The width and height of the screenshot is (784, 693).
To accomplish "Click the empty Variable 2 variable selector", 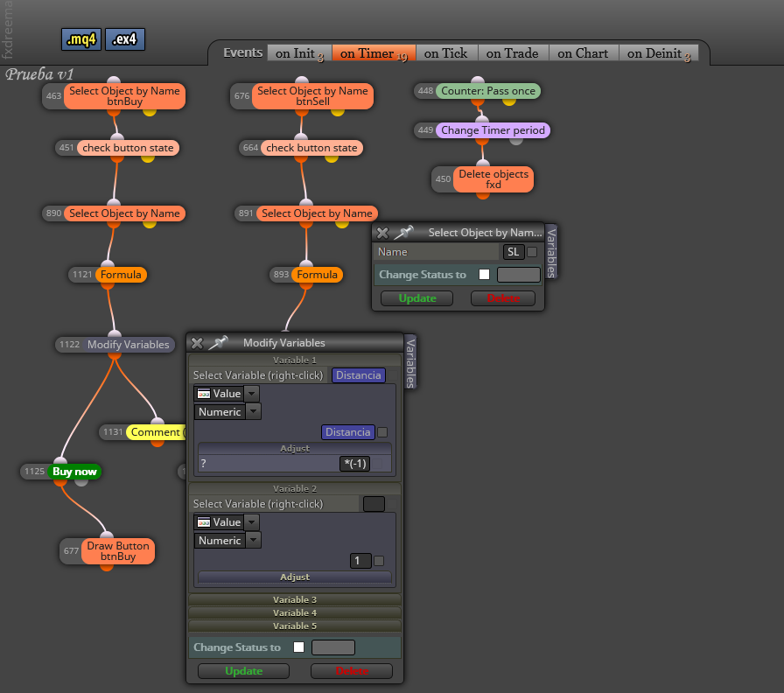I will [374, 504].
